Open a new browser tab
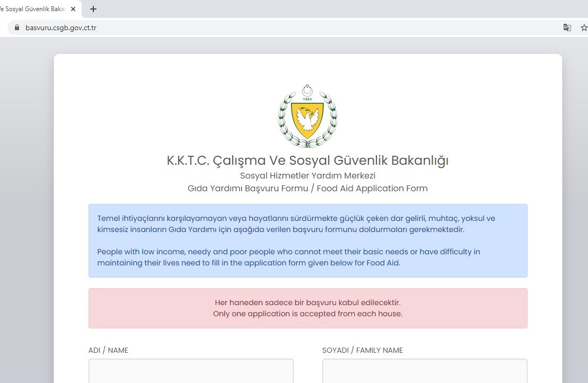 [93, 9]
